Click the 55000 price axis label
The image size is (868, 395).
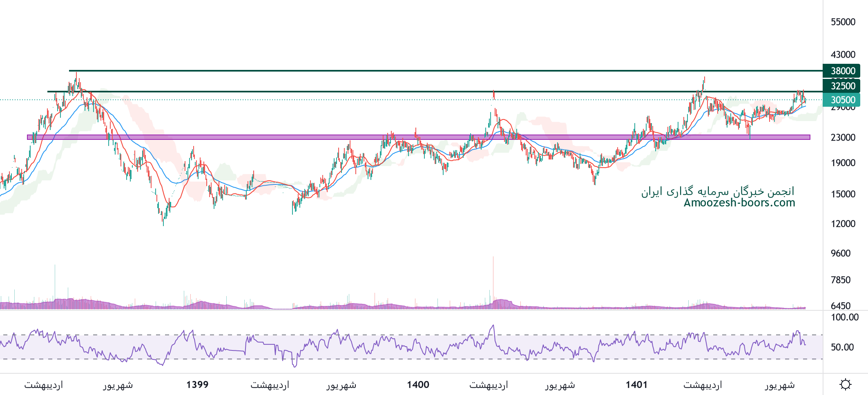pos(843,22)
